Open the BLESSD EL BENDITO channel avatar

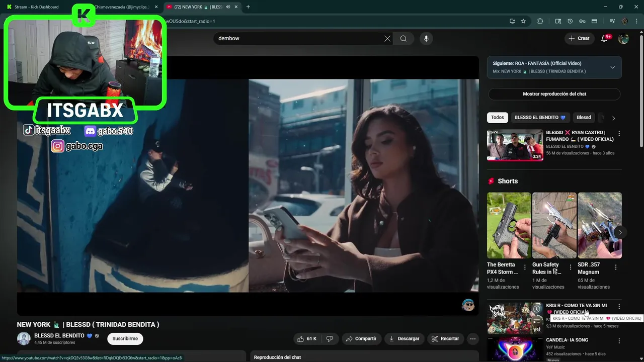pos(24,338)
